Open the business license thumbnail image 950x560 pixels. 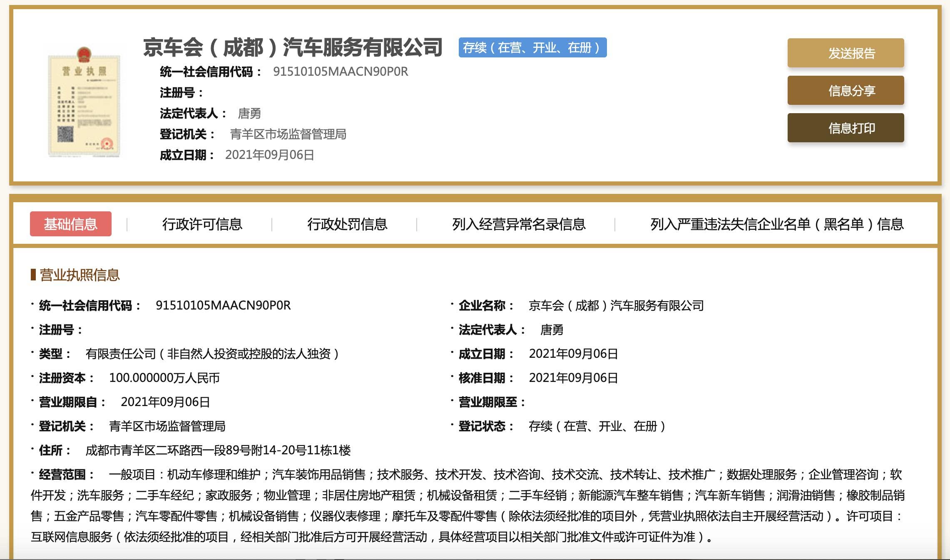coord(84,102)
